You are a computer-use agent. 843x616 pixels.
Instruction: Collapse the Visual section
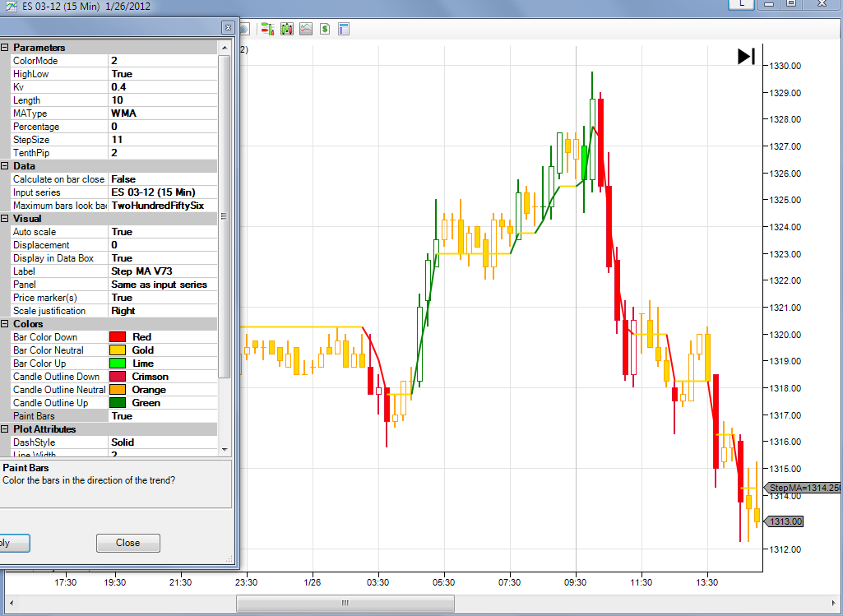tap(5, 219)
